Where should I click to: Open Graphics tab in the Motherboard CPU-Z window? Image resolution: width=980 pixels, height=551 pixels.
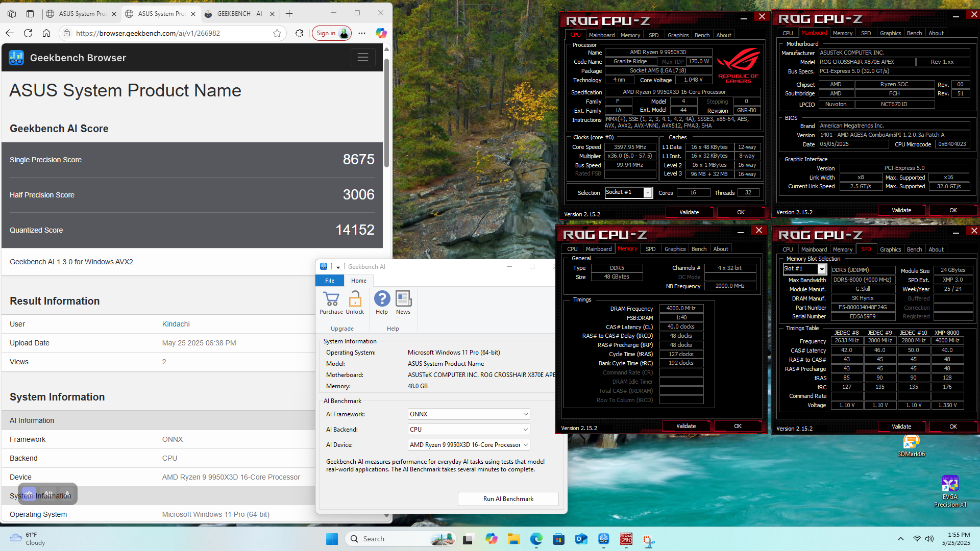pos(890,33)
